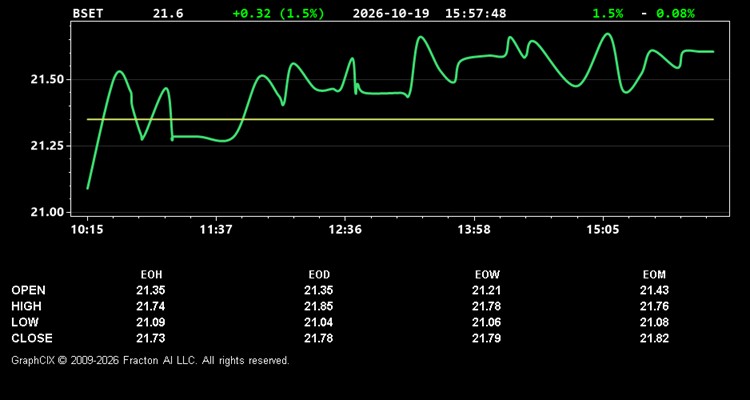Select EOD close value 21.78
The image size is (750, 400).
[319, 338]
